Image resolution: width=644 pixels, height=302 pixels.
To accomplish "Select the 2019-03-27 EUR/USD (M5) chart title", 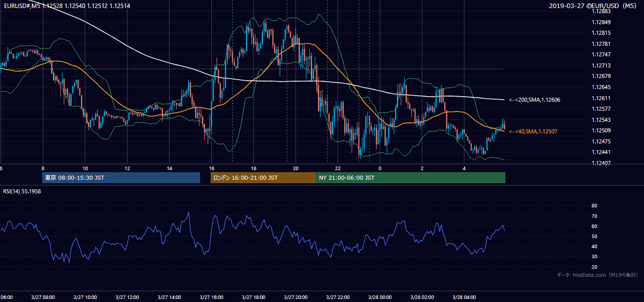I will pyautogui.click(x=594, y=6).
